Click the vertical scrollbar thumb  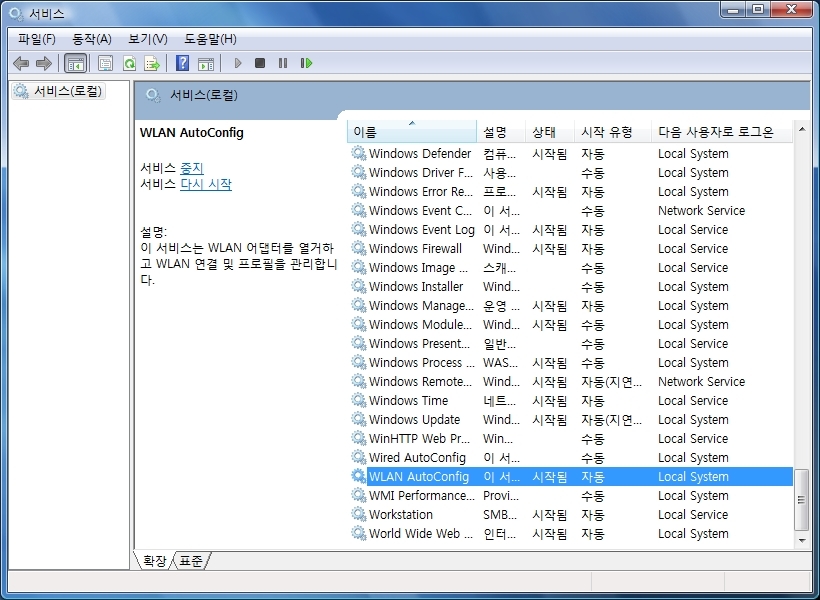(802, 500)
